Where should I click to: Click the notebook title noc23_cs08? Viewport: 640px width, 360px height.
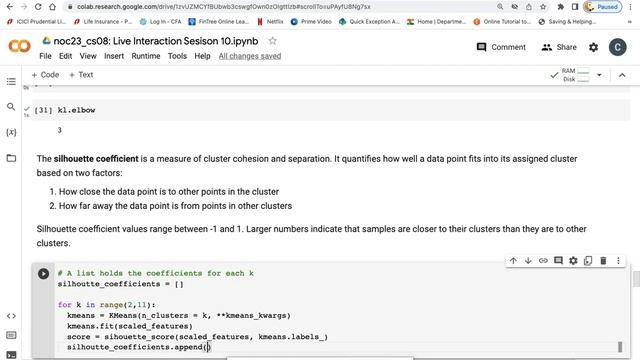coord(156,41)
